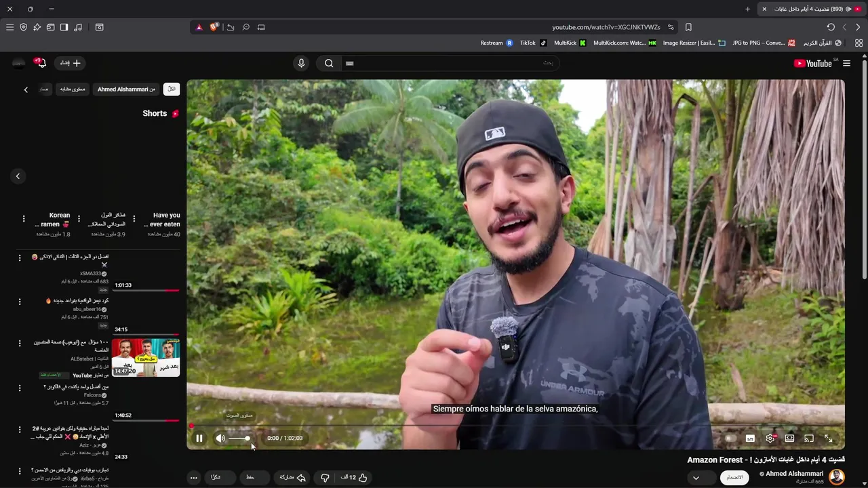868x488 pixels.
Task: Open the Brave Rewards triangle icon
Action: pos(199,27)
